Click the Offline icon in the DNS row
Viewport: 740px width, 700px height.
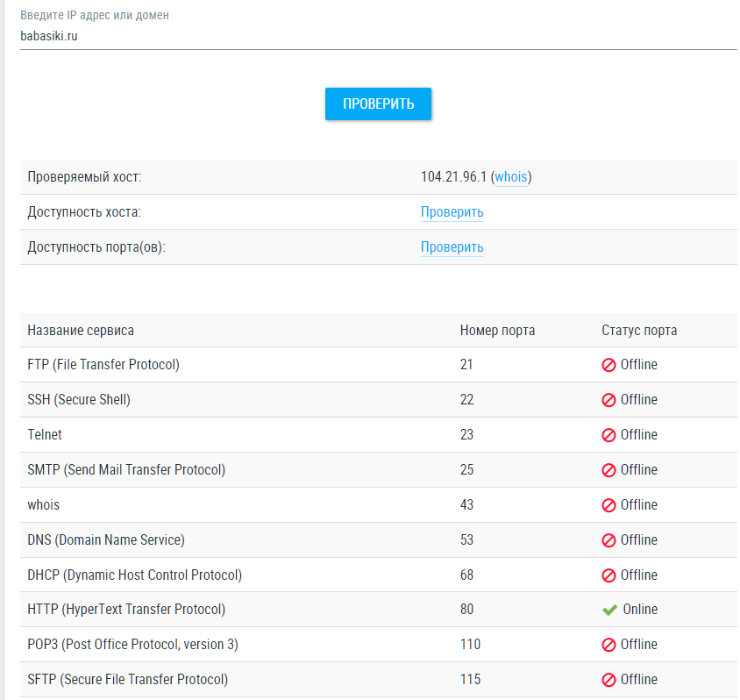(608, 540)
